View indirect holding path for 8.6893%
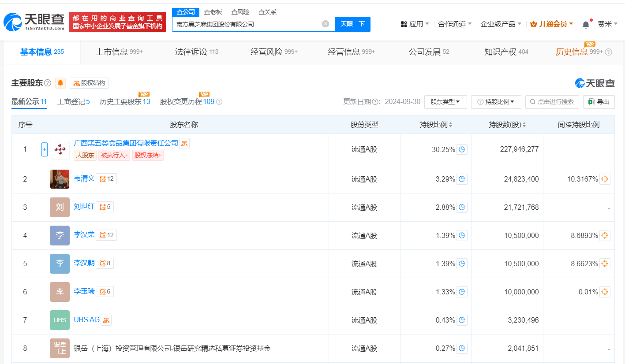The height and width of the screenshot is (364, 625). 605,235
